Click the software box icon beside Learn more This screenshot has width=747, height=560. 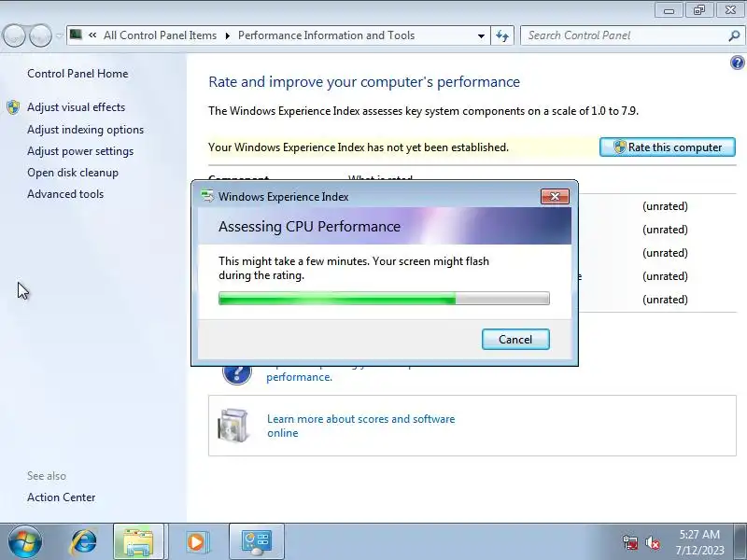[x=233, y=425]
